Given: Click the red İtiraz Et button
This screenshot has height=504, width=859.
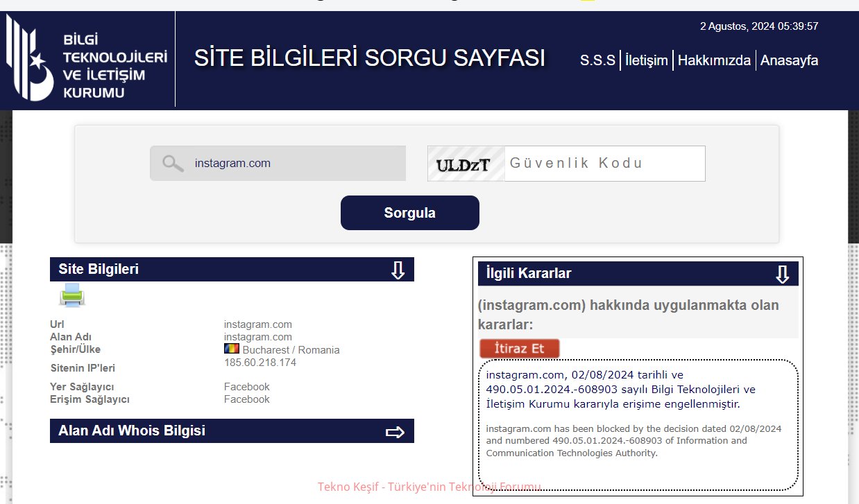Looking at the screenshot, I should 519,348.
